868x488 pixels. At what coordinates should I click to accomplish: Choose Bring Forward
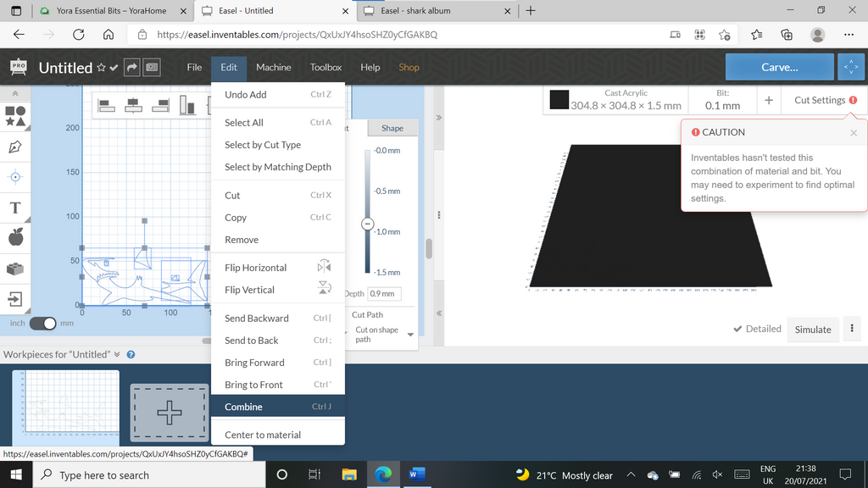pyautogui.click(x=278, y=363)
